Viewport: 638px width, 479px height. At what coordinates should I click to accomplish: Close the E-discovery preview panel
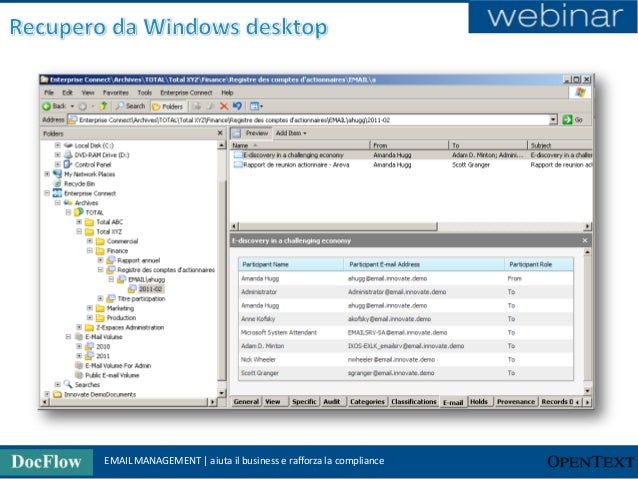[585, 241]
